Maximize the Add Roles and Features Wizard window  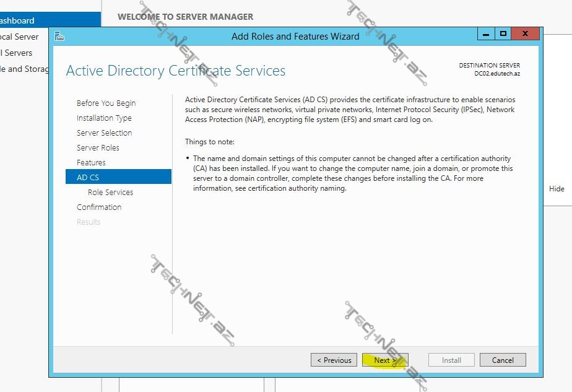503,34
